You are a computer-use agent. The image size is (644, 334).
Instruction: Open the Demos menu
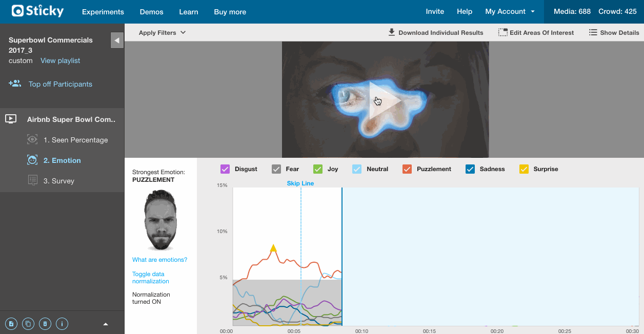[x=152, y=12]
